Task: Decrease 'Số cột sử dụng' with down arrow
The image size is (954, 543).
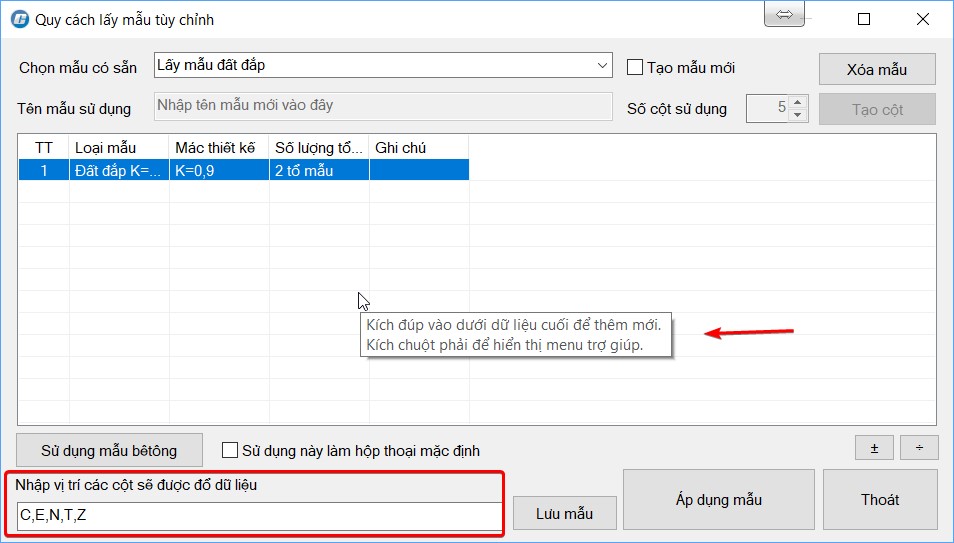Action: [797, 114]
